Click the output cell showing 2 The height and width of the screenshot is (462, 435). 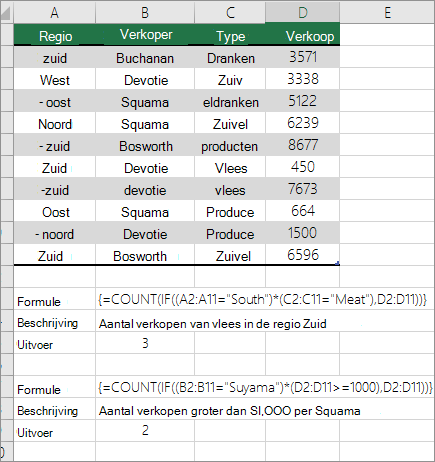click(145, 431)
